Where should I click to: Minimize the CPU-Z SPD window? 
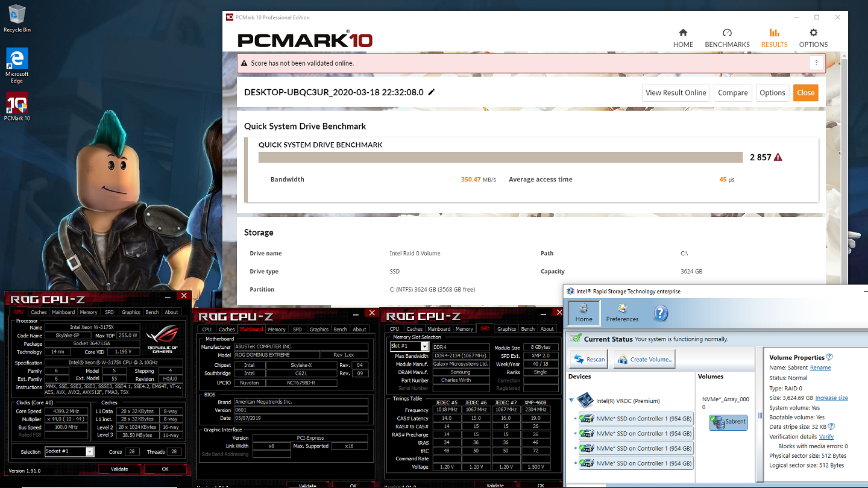542,316
